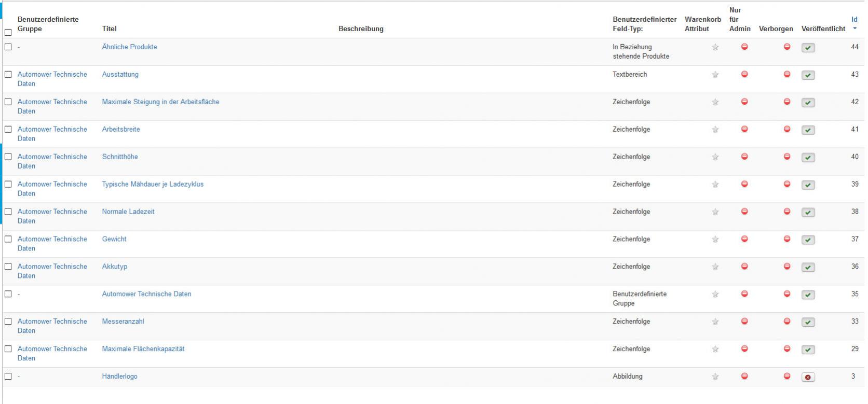Screen dimensions: 868x404
Task: Unpublish the Messeranzahl field via green check
Action: (808, 322)
